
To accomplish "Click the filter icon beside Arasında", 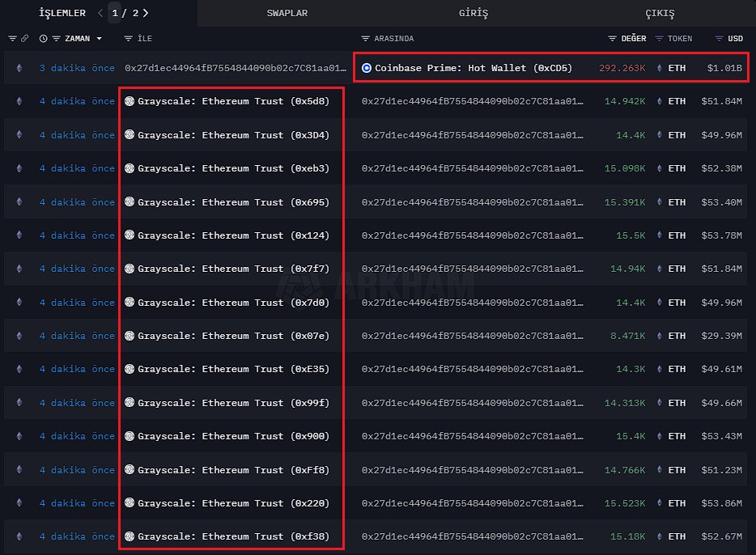I will tap(365, 39).
